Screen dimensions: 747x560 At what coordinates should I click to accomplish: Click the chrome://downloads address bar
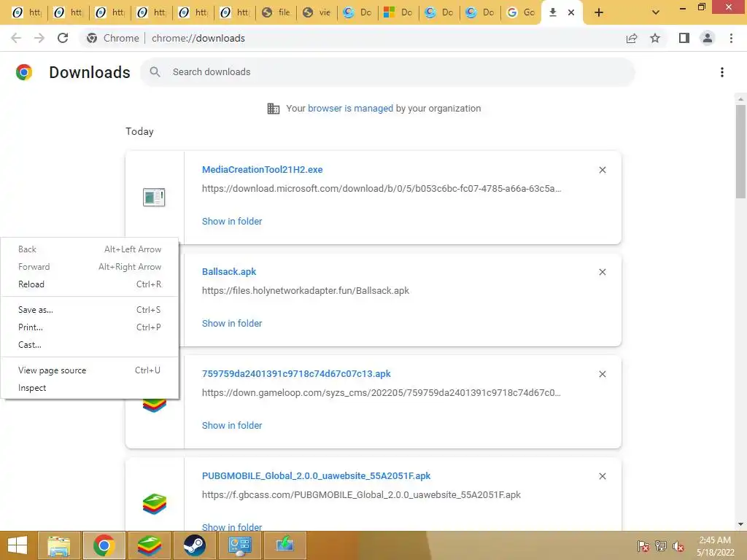pos(198,38)
